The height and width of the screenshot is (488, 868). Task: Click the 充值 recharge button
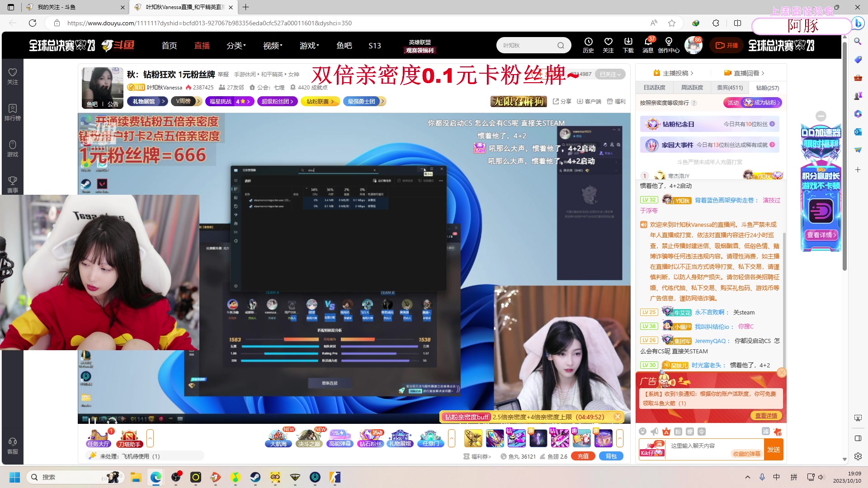[583, 456]
